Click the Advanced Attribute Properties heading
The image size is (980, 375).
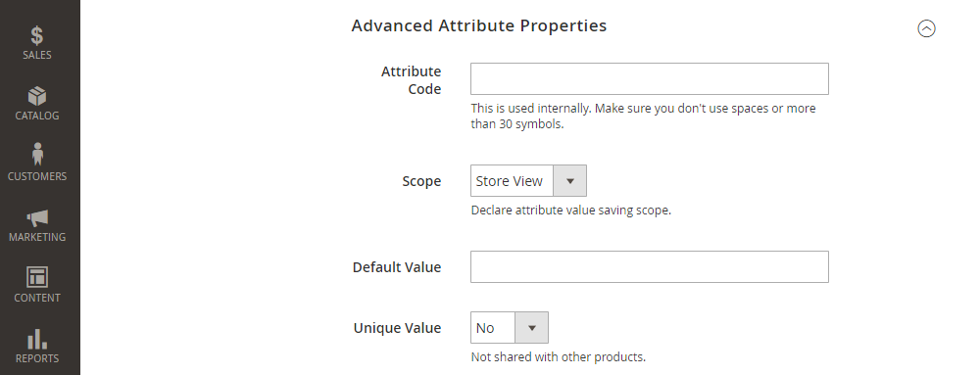(479, 25)
